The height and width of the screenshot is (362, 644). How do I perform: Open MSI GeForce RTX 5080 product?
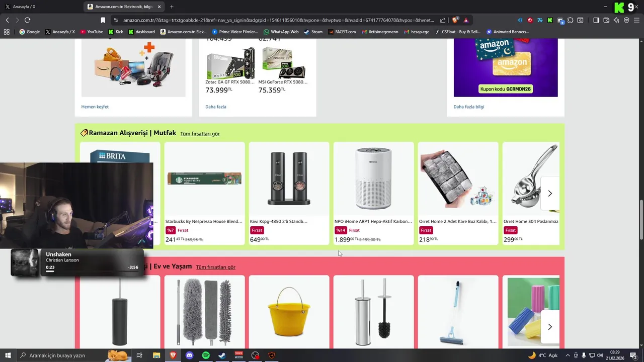(x=283, y=71)
